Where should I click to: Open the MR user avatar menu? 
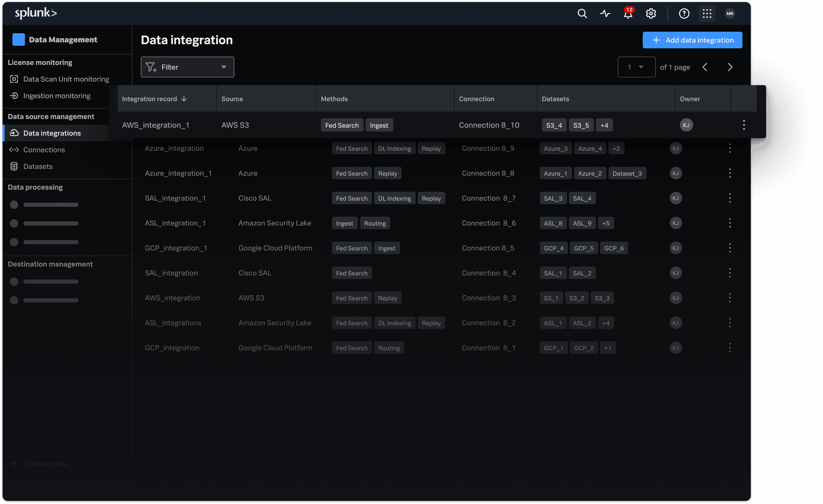pos(730,14)
